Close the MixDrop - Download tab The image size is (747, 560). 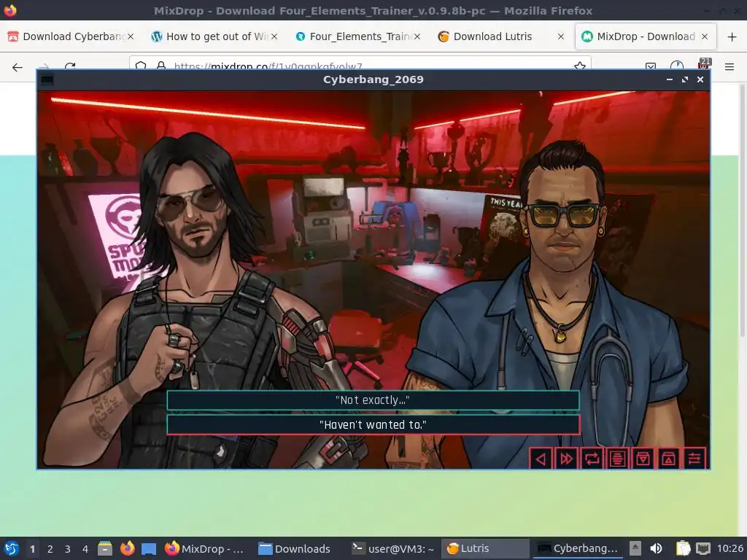tap(705, 36)
